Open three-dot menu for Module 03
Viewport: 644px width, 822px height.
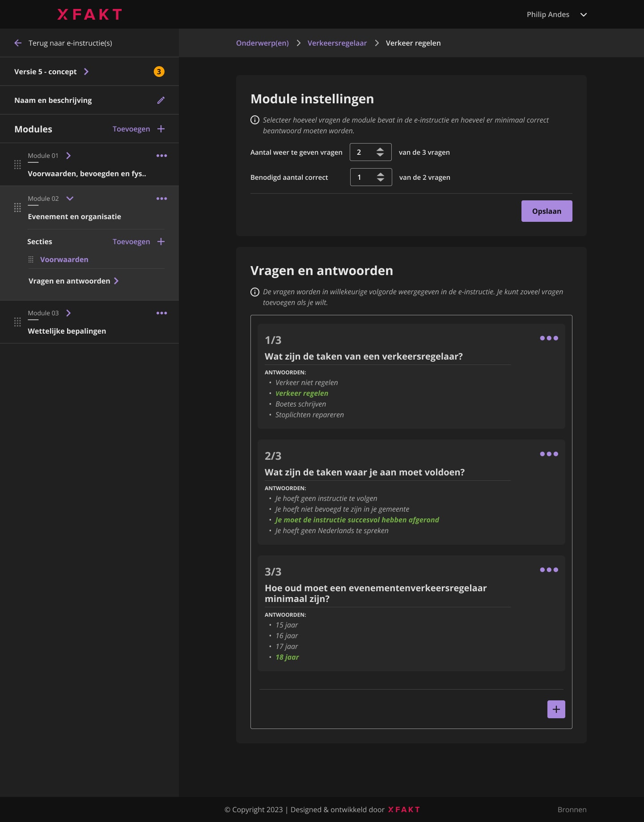161,313
